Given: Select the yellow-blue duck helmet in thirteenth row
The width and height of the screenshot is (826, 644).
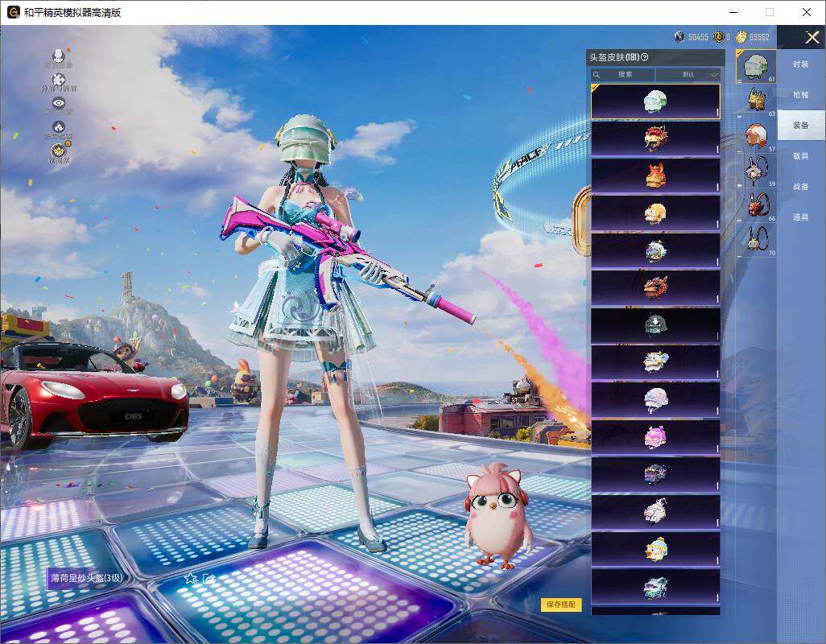Looking at the screenshot, I should pos(655,550).
